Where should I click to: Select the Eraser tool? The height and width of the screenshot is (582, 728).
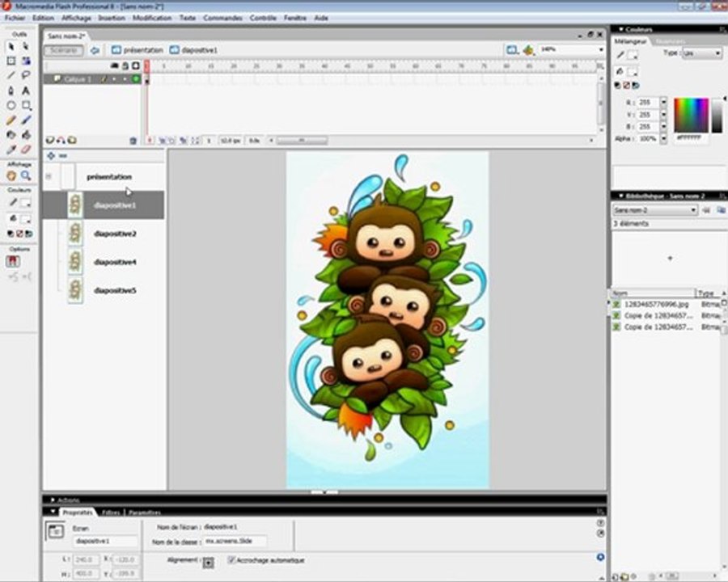click(26, 150)
